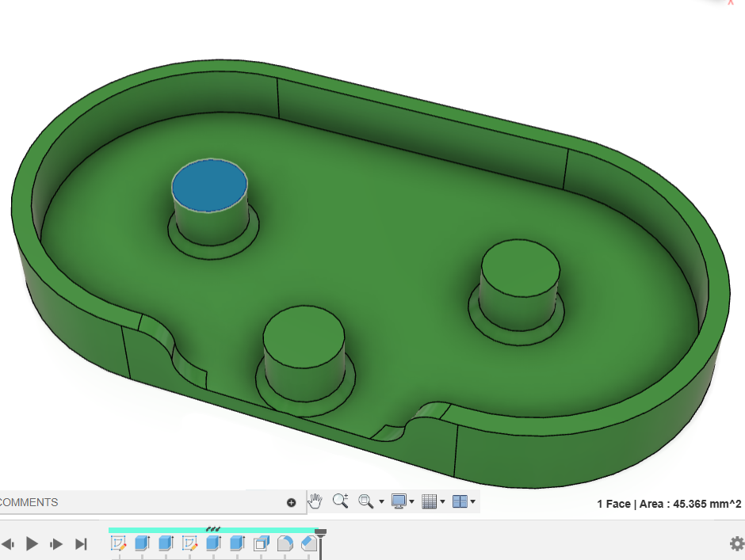Click the blue highlighted top face of post
745x560 pixels.
[x=209, y=186]
